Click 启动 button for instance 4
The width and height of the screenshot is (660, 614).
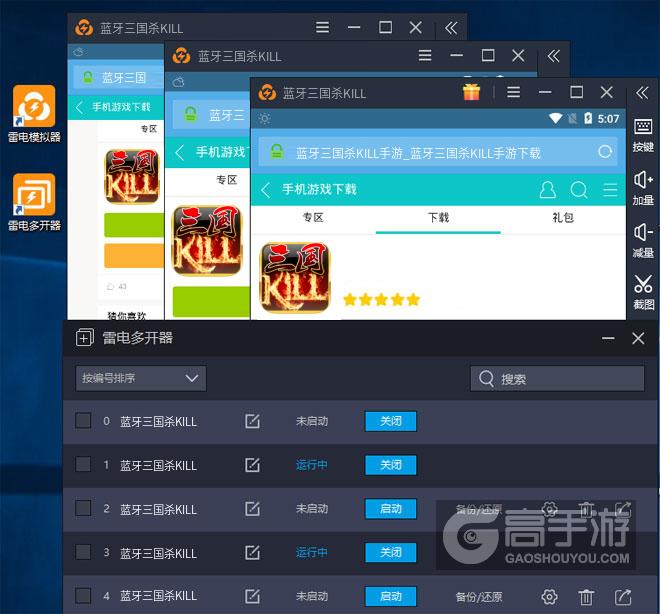391,596
